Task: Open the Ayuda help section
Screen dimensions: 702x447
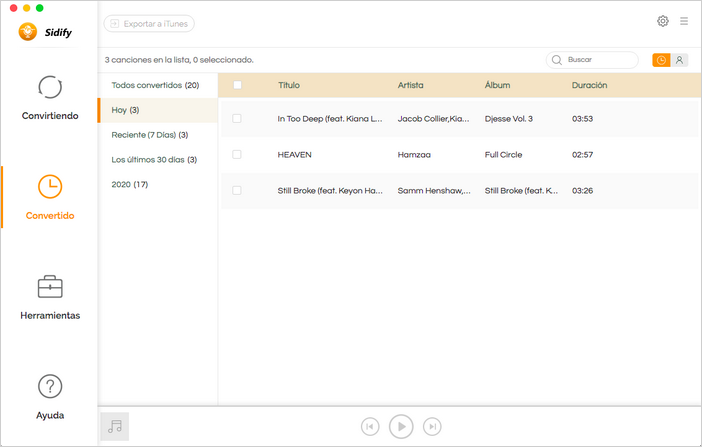Action: pyautogui.click(x=50, y=397)
